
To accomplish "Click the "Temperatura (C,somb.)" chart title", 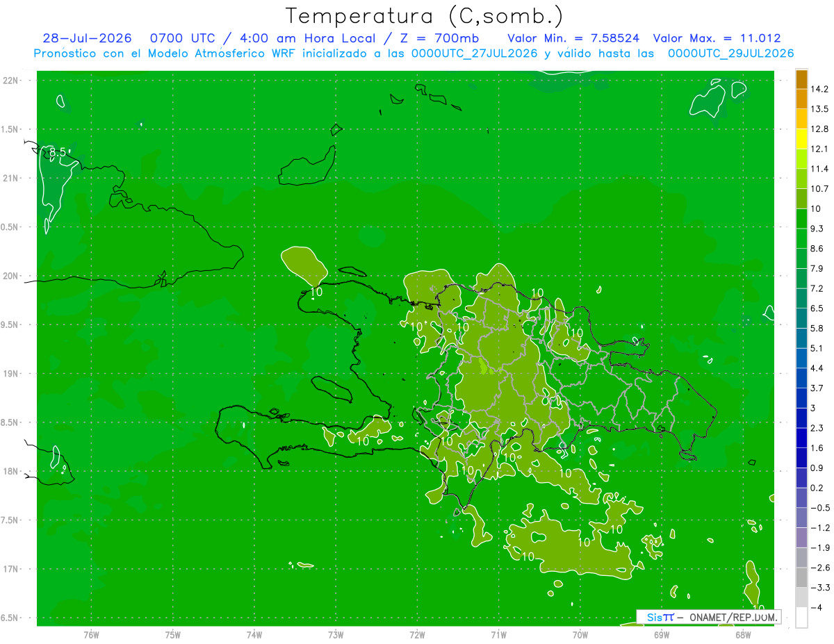I will point(425,16).
